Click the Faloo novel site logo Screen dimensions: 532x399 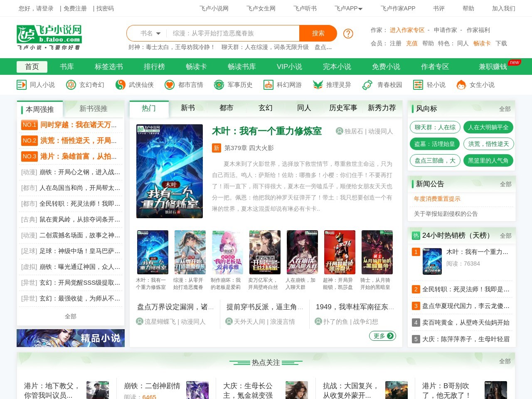point(49,37)
